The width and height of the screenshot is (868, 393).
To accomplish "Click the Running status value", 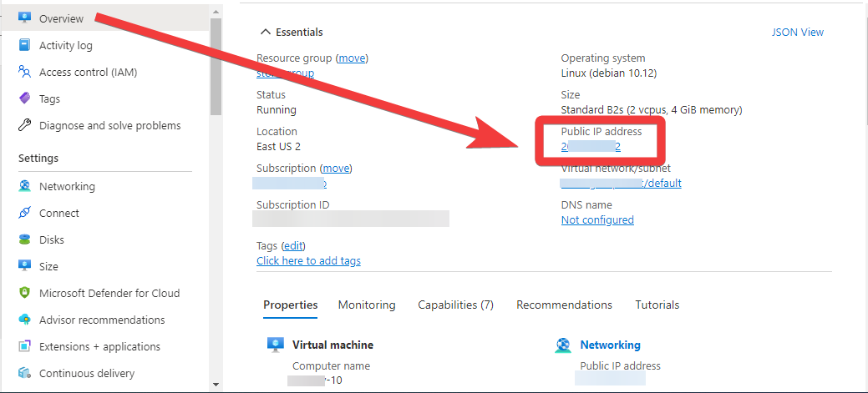I will coord(277,109).
